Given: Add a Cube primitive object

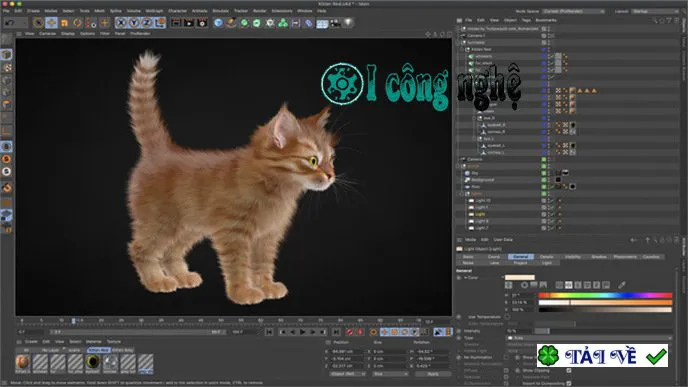Looking at the screenshot, I should [x=218, y=22].
